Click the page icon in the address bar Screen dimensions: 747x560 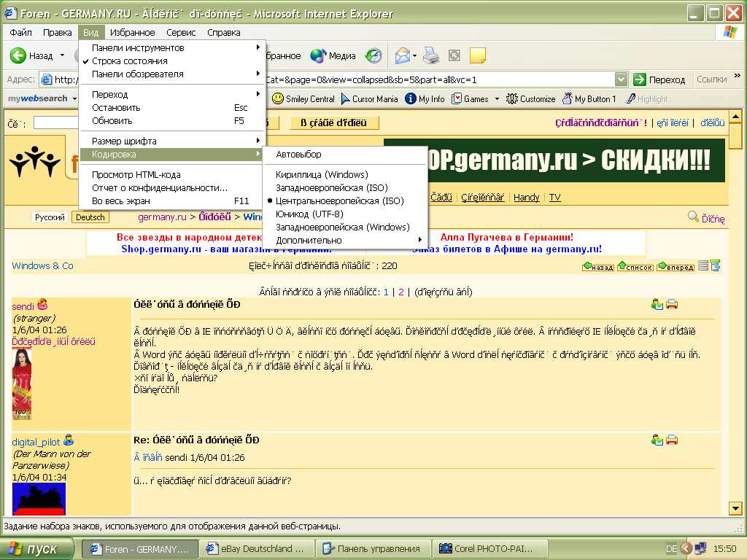(x=46, y=79)
